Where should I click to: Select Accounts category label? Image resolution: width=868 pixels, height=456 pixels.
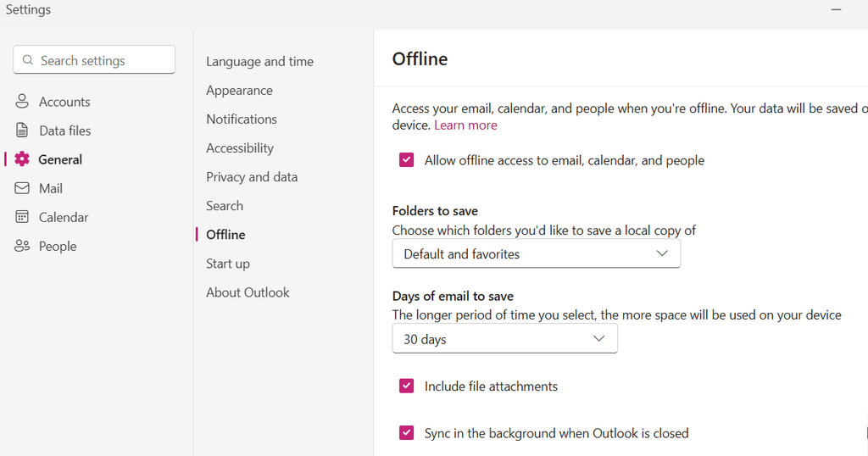pyautogui.click(x=64, y=102)
